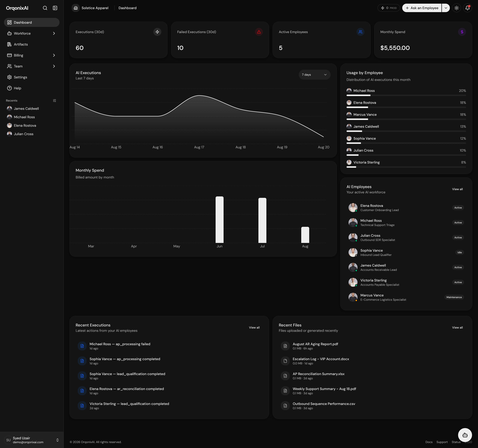The width and height of the screenshot is (478, 448).
Task: Open notifications bell icon
Action: [467, 8]
